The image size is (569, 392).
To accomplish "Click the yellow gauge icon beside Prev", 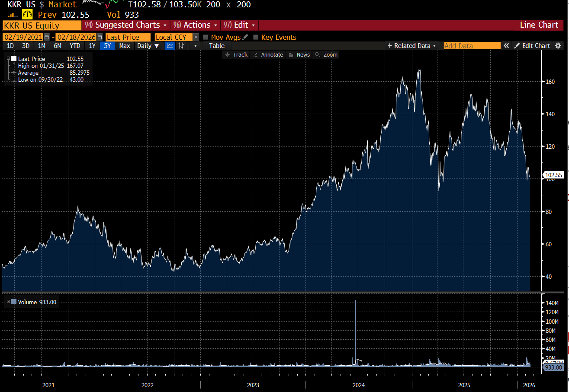I will [x=27, y=15].
